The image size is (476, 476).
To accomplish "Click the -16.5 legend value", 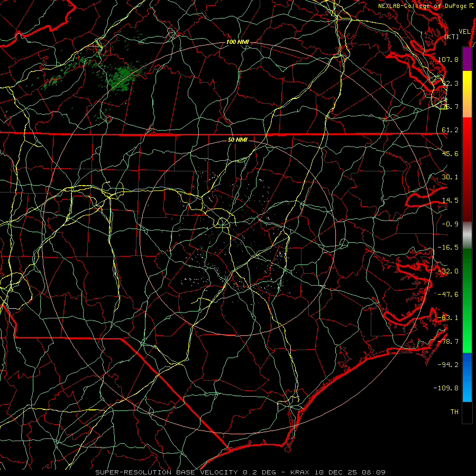I will click(448, 248).
